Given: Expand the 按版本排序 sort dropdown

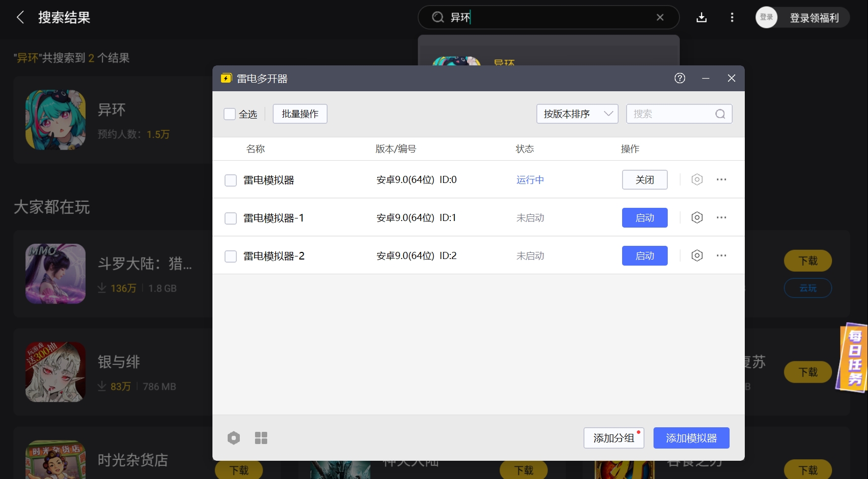Looking at the screenshot, I should click(x=576, y=114).
